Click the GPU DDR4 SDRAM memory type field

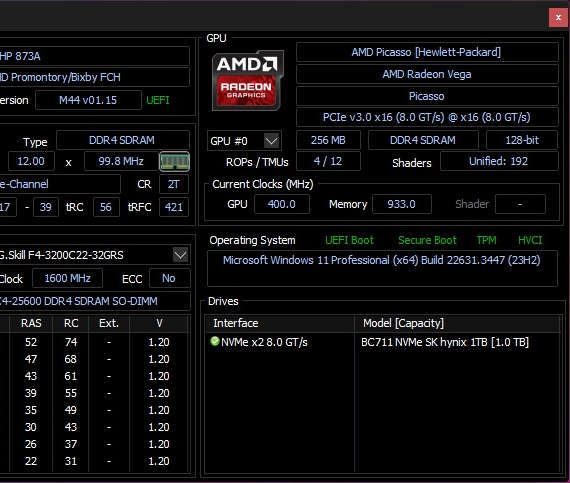point(423,140)
